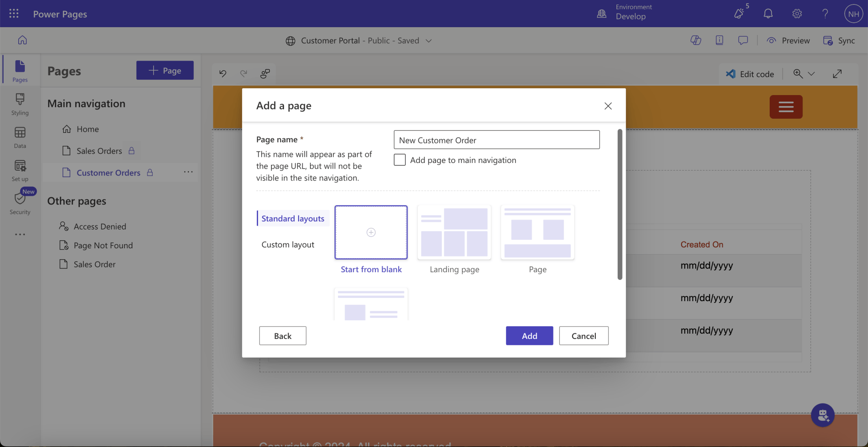
Task: Click the Copilot icon in header
Action: [x=696, y=40]
